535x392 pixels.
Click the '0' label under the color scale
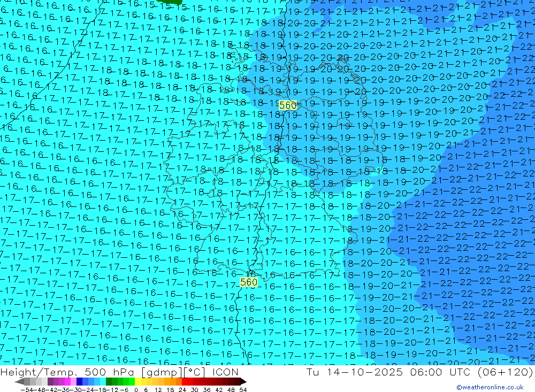coord(136,390)
